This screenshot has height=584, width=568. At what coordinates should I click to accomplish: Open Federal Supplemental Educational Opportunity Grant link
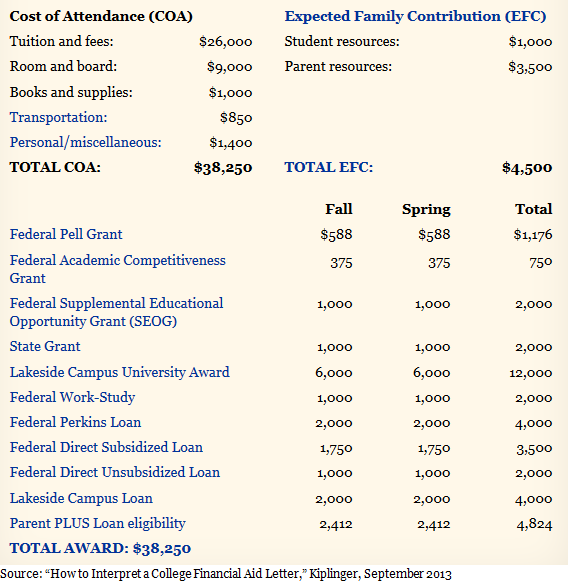(x=116, y=312)
